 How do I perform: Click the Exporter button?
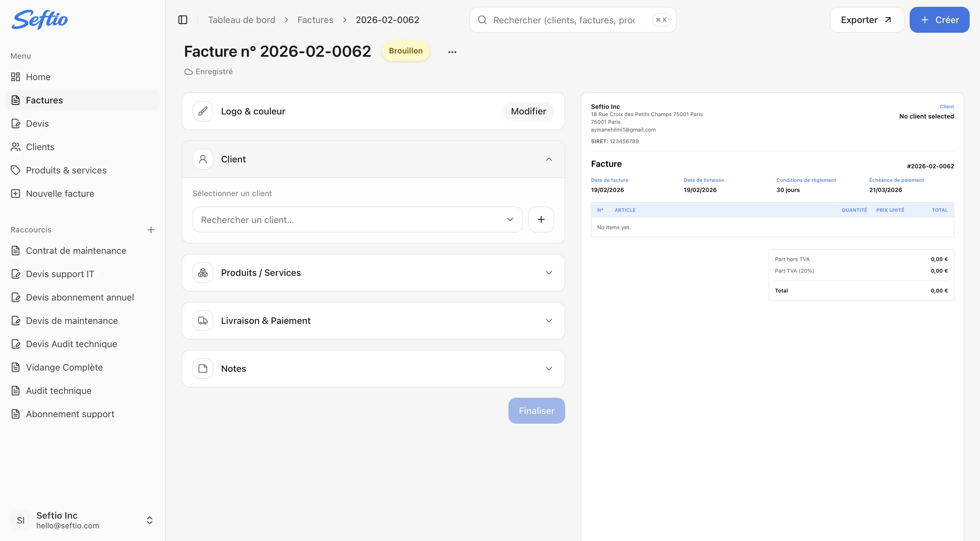click(867, 19)
